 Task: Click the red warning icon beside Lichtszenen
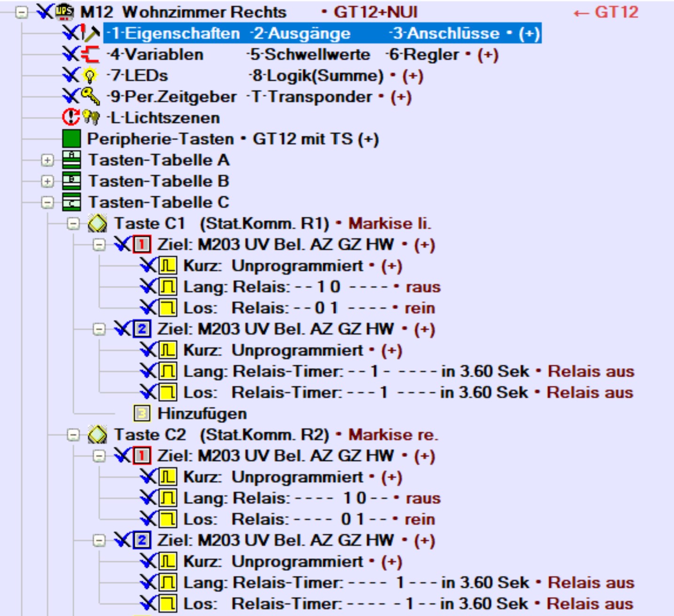[71, 117]
